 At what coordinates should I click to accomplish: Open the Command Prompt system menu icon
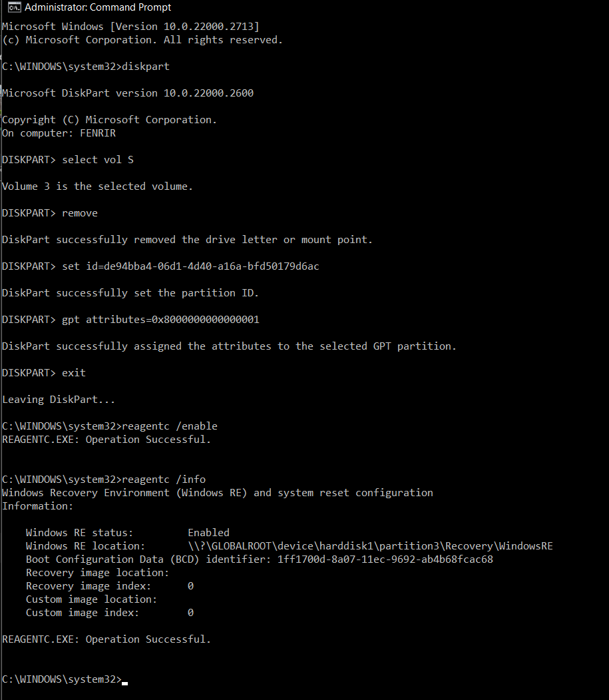[14, 7]
